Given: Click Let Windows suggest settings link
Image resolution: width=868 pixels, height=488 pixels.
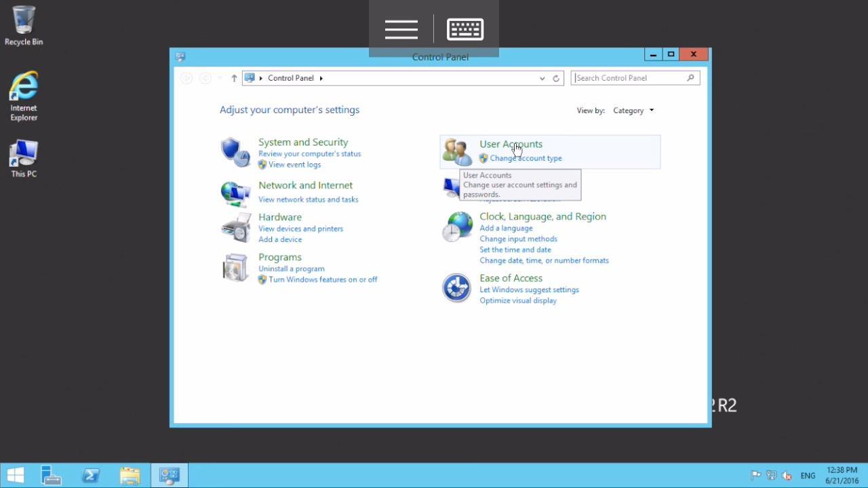Looking at the screenshot, I should [x=529, y=290].
